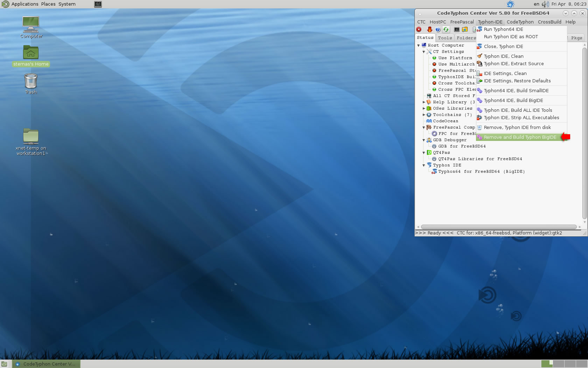This screenshot has height=368, width=588.
Task: Choose Typhon64 IDE, Build SmallIDE
Action: [x=521, y=90]
